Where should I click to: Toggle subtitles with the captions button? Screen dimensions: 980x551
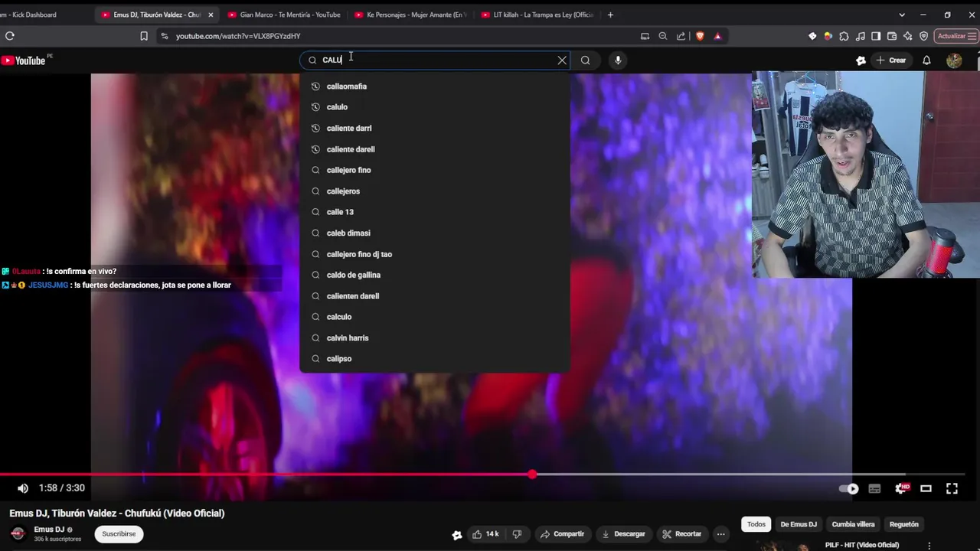pyautogui.click(x=875, y=488)
